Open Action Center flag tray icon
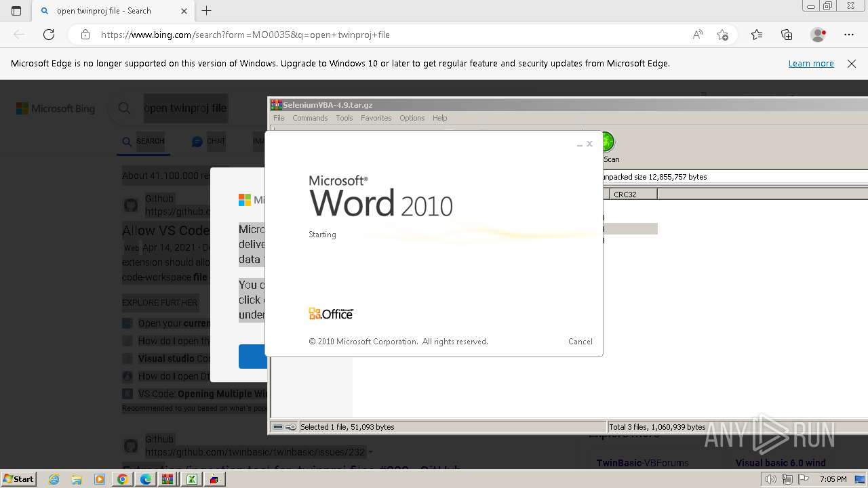The image size is (868, 488). 803,479
